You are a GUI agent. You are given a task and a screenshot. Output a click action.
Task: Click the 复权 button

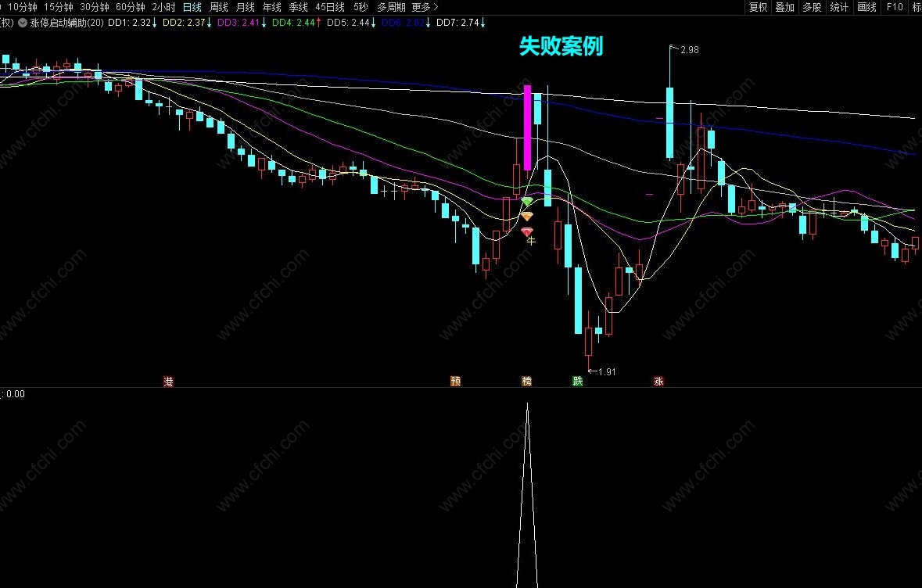pos(759,7)
